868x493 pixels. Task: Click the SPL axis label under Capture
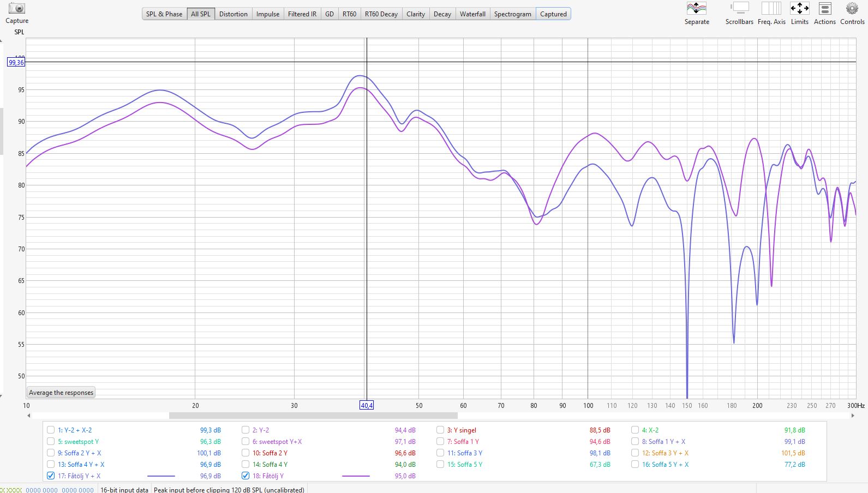(19, 32)
